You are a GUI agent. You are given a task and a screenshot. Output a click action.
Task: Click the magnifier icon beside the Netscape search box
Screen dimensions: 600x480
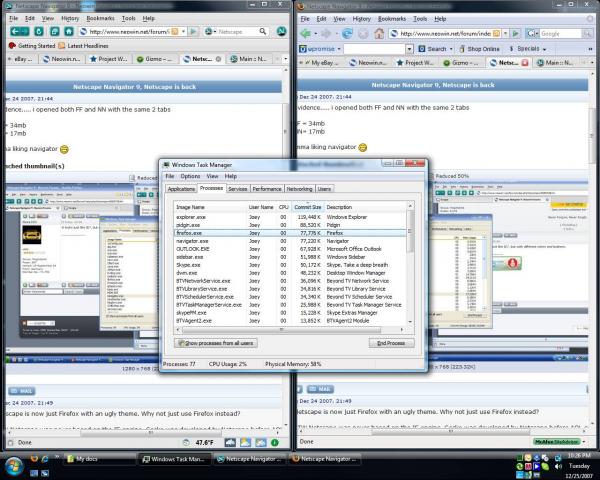click(262, 31)
